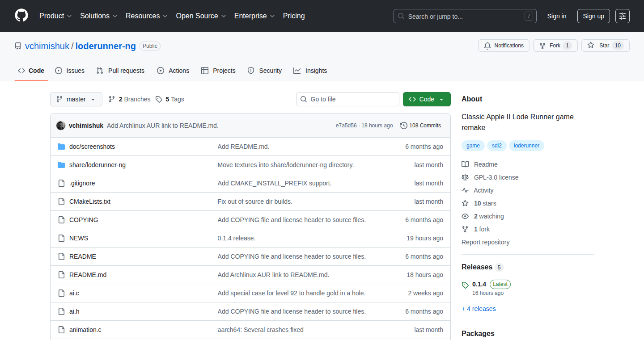This screenshot has width=644, height=340.
Task: Select the file icon next to ai.c
Action: [61, 293]
